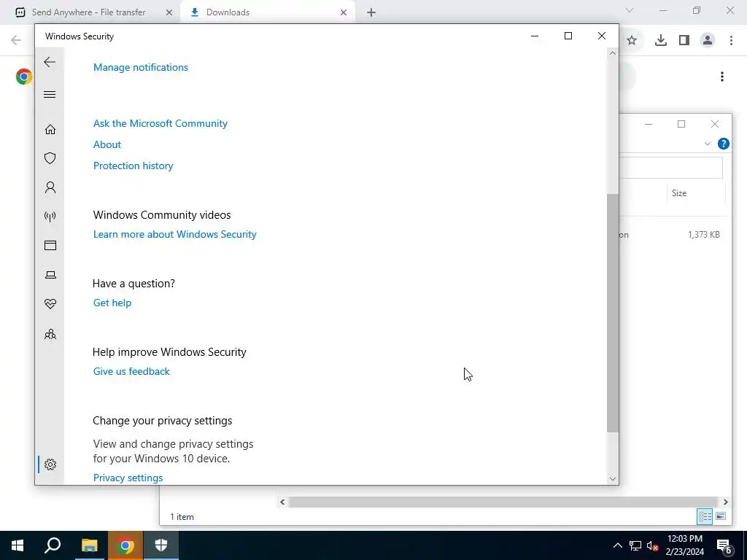Open Settings gear in Windows Security sidebar
747x560 pixels.
point(50,464)
